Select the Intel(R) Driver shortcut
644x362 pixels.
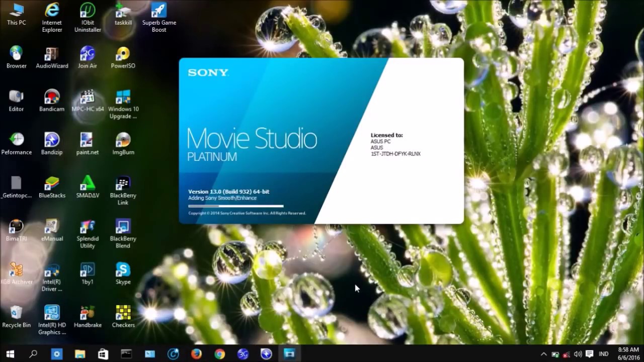(x=52, y=277)
